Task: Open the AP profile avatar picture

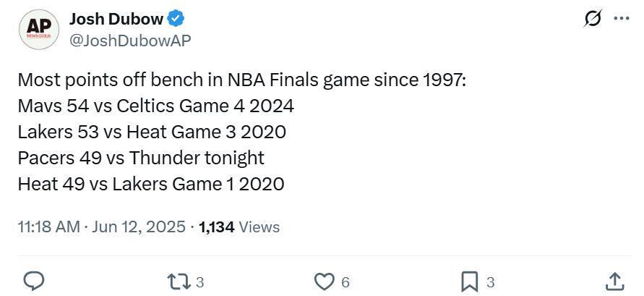Action: tap(38, 30)
